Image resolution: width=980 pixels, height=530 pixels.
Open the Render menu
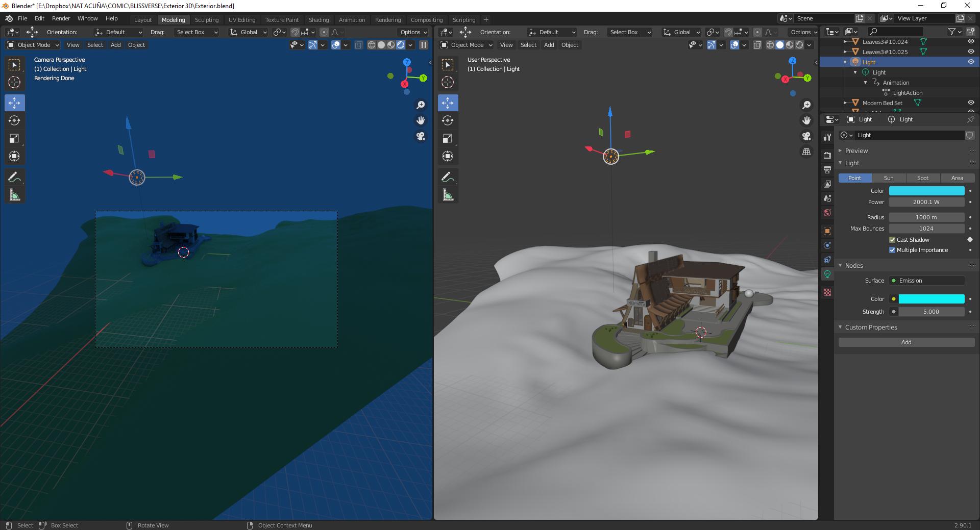pyautogui.click(x=61, y=18)
